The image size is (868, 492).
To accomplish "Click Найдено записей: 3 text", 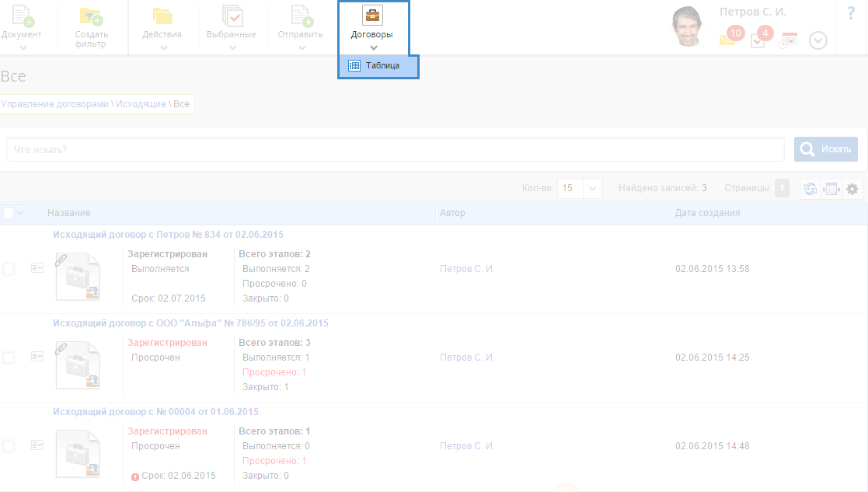I will point(663,188).
